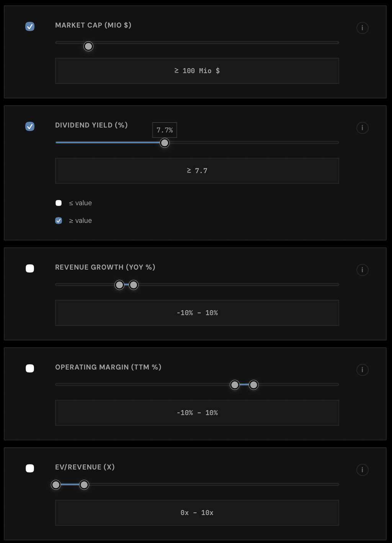Click the ≥ 100 Mio $ value field
This screenshot has height=543, width=392.
[x=197, y=70]
